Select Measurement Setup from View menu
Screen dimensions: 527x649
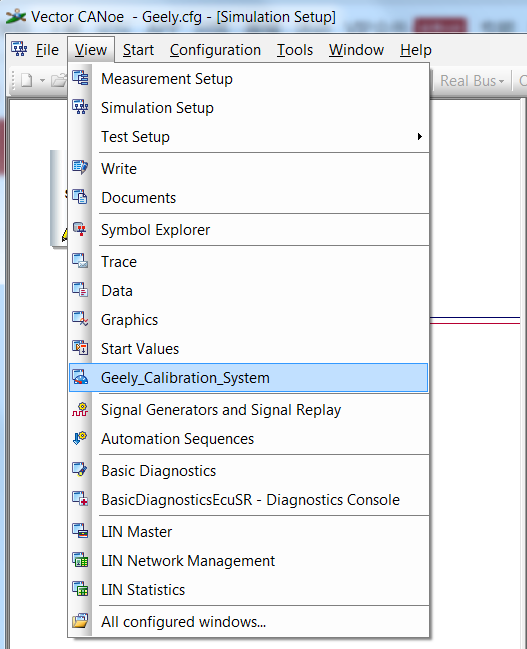[248, 78]
